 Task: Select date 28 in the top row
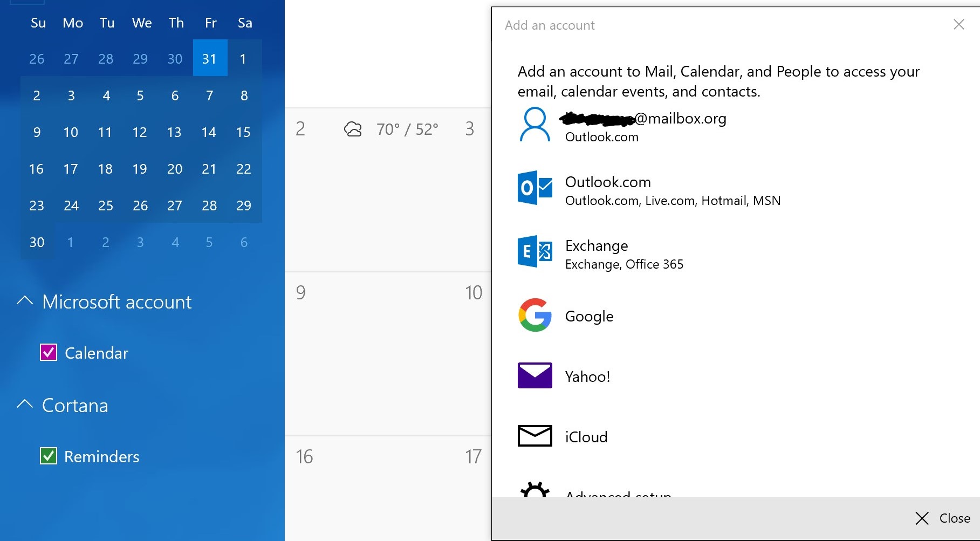(106, 58)
